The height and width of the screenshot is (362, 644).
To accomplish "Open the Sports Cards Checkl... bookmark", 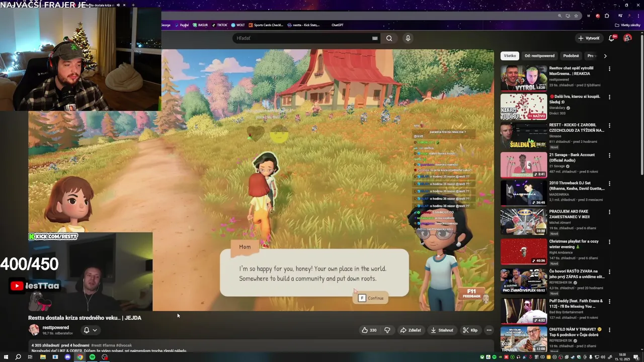I will point(266,25).
